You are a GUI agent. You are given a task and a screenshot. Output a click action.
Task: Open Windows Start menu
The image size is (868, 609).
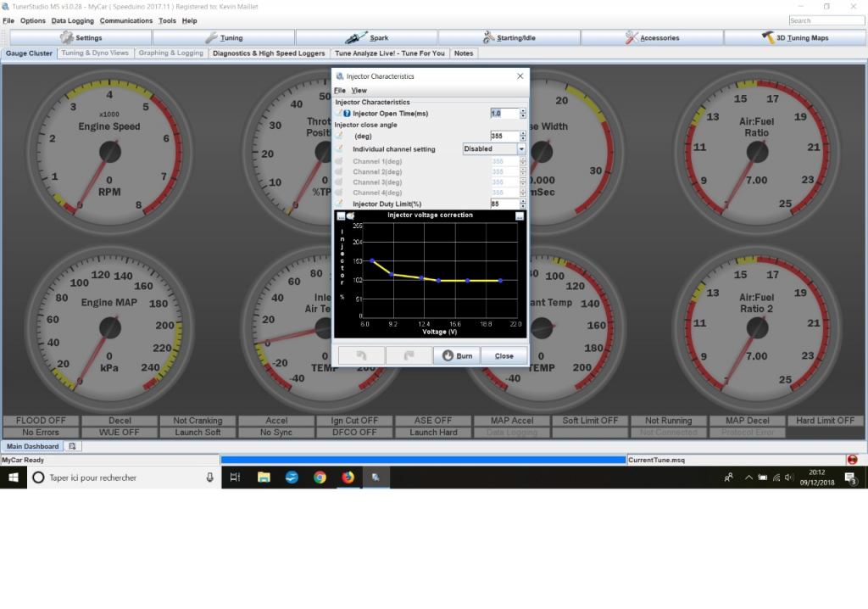[x=14, y=478]
